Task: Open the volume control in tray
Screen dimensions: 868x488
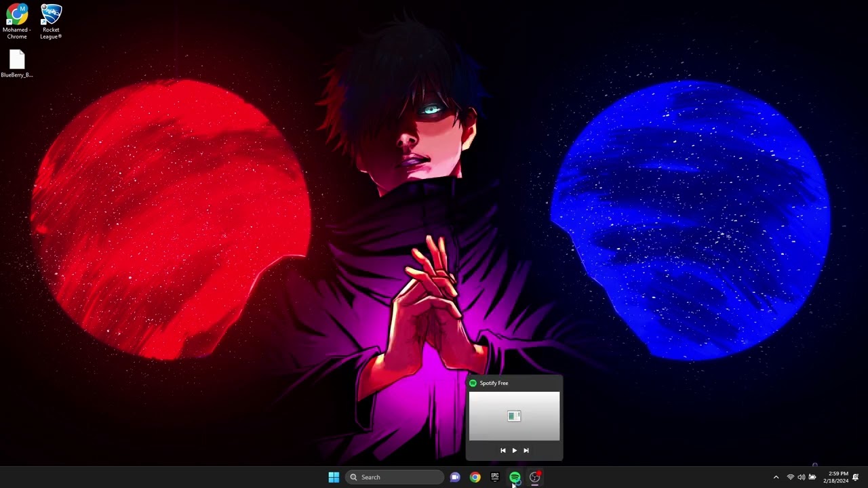Action: click(801, 477)
